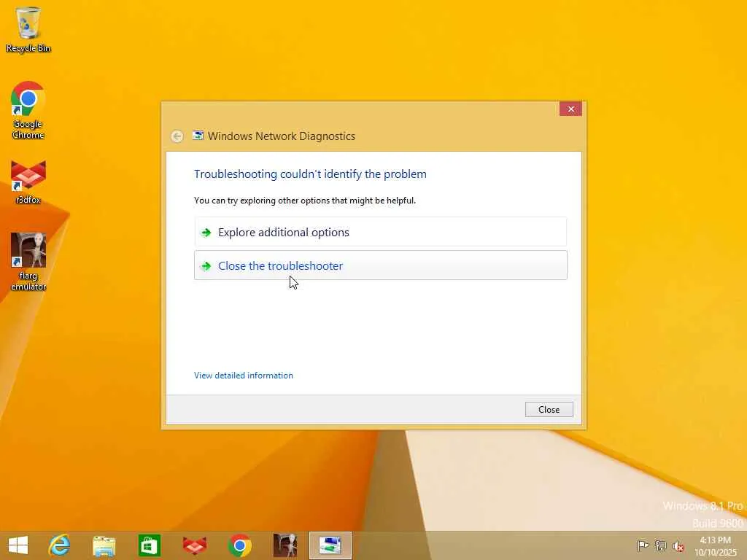747x560 pixels.
Task: Select the r3dfox desktop shortcut
Action: pos(28,182)
